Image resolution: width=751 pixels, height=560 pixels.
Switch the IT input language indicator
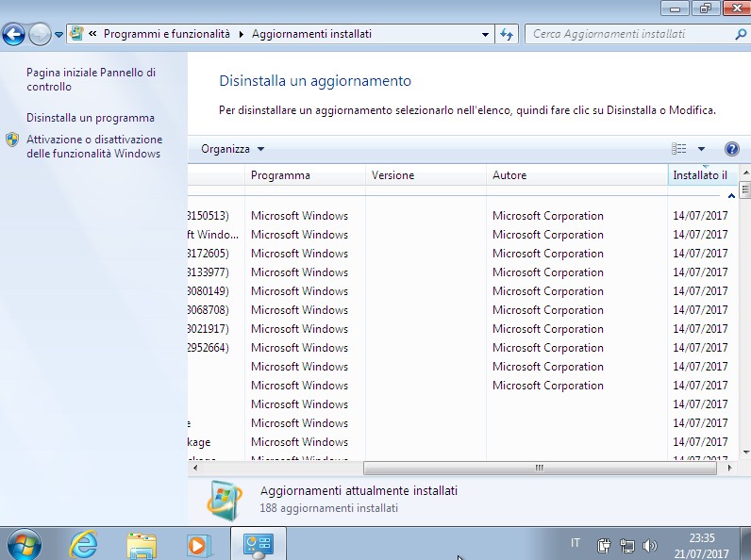click(x=576, y=543)
